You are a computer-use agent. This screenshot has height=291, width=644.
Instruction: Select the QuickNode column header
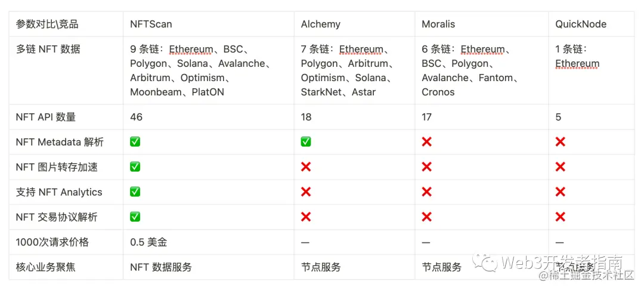coord(581,24)
